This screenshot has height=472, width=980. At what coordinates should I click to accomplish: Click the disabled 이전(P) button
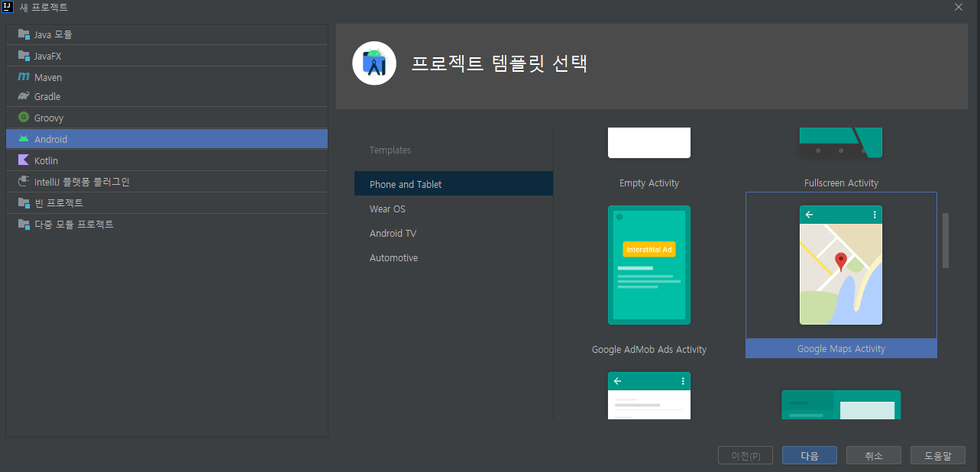tap(746, 456)
